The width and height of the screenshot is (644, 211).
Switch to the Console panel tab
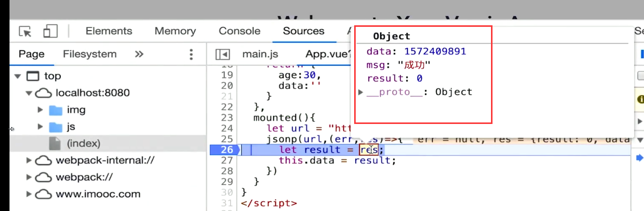[x=240, y=31]
